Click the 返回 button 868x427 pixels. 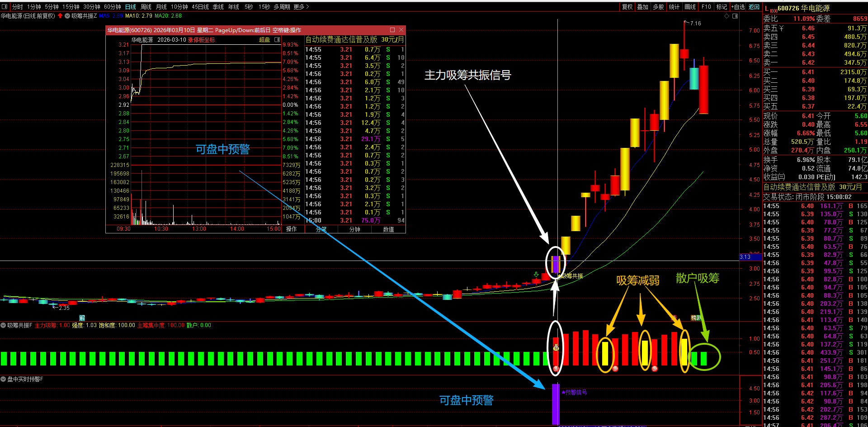(x=754, y=7)
